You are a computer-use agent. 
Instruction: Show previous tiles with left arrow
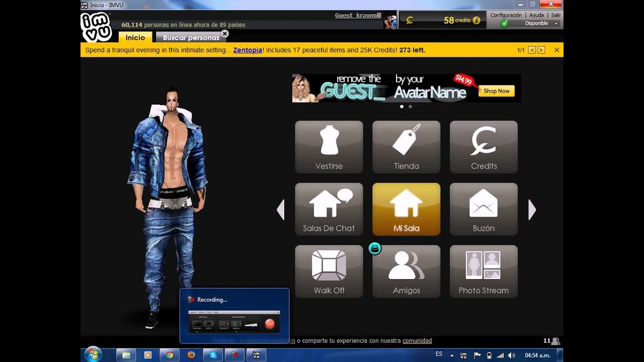pyautogui.click(x=281, y=210)
